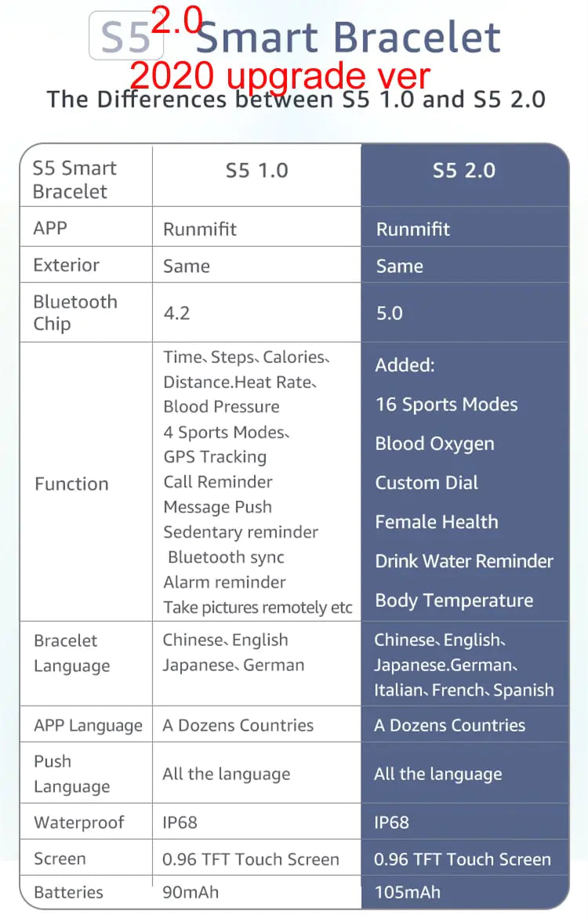Select the "S5 2.0" column header
This screenshot has height=922, width=588.
(464, 170)
